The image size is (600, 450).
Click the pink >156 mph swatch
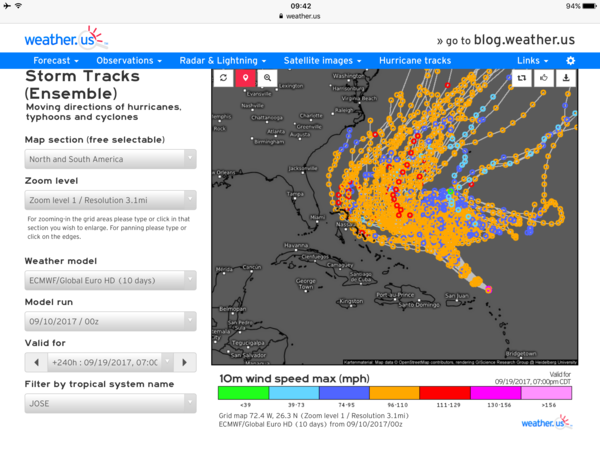[x=546, y=393]
